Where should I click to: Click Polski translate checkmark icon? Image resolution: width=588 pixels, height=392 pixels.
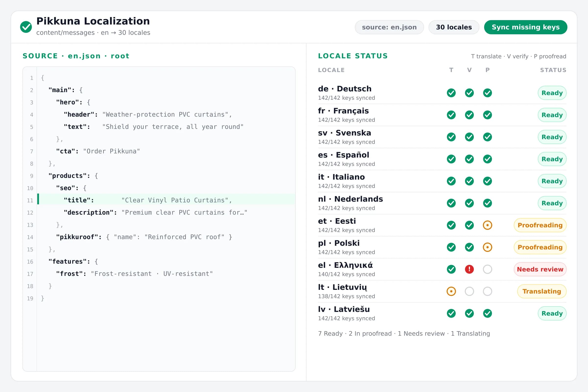(x=451, y=247)
